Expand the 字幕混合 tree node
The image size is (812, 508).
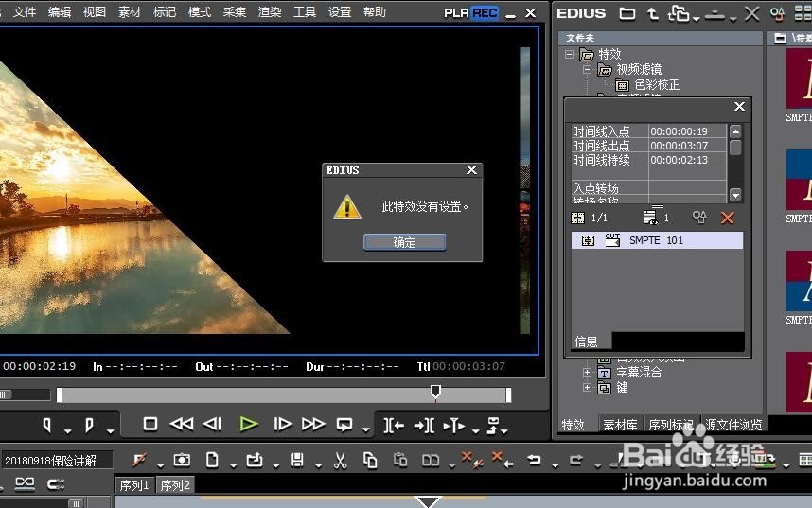pyautogui.click(x=587, y=372)
